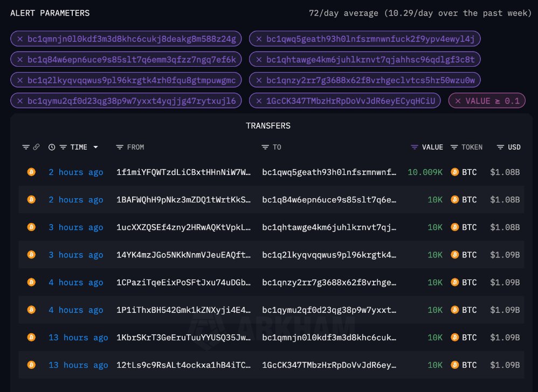The height and width of the screenshot is (392, 538).
Task: Click the chain link column icon
Action: pos(36,147)
